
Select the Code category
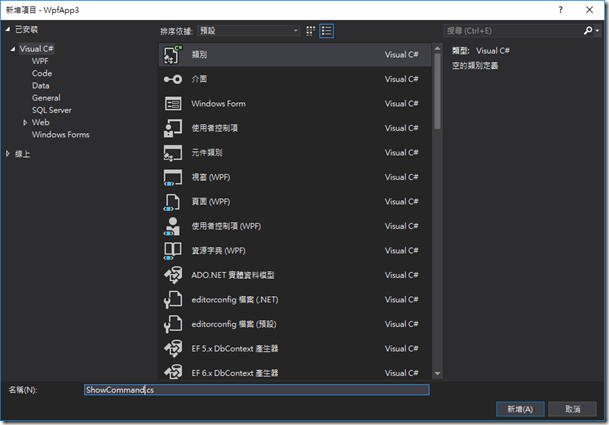coord(42,73)
